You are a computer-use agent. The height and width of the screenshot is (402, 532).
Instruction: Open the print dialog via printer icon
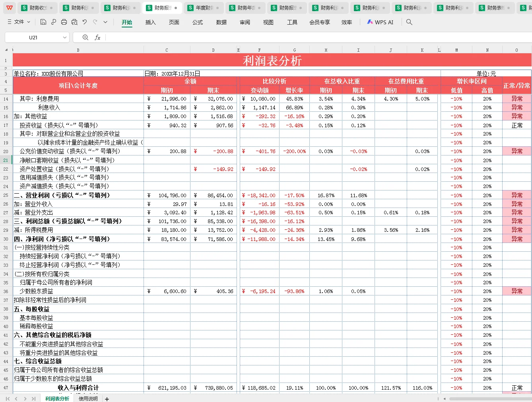pos(64,22)
